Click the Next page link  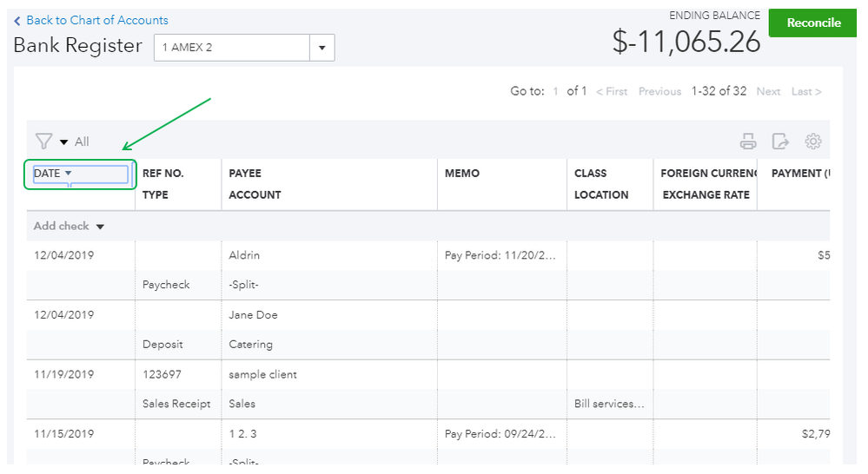(768, 91)
